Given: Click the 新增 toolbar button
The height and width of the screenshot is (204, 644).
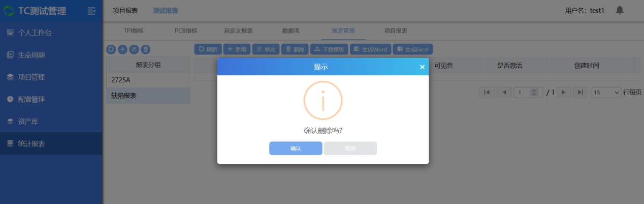Looking at the screenshot, I should pyautogui.click(x=237, y=49).
